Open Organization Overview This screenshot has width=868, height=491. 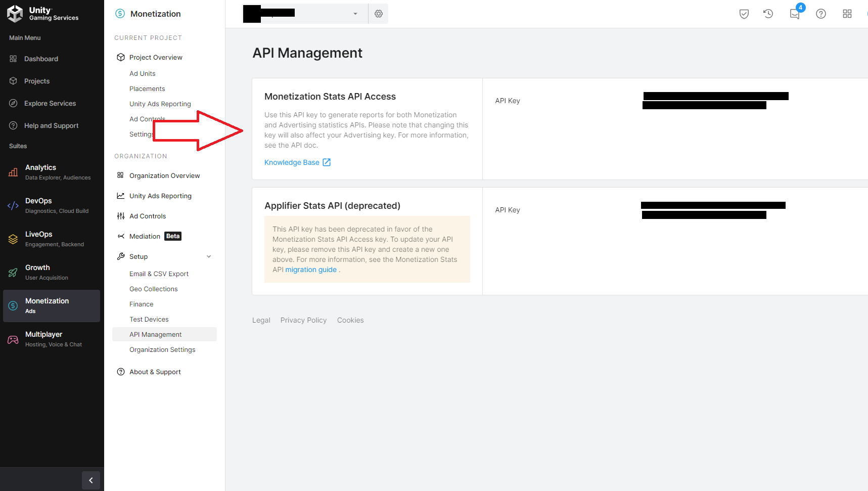click(x=164, y=175)
